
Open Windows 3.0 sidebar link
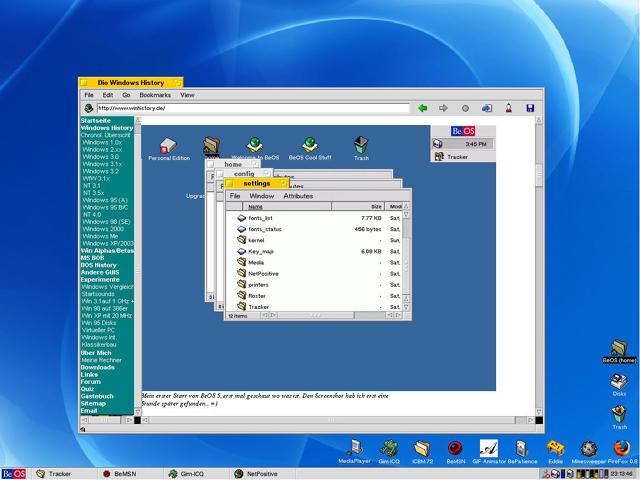100,157
